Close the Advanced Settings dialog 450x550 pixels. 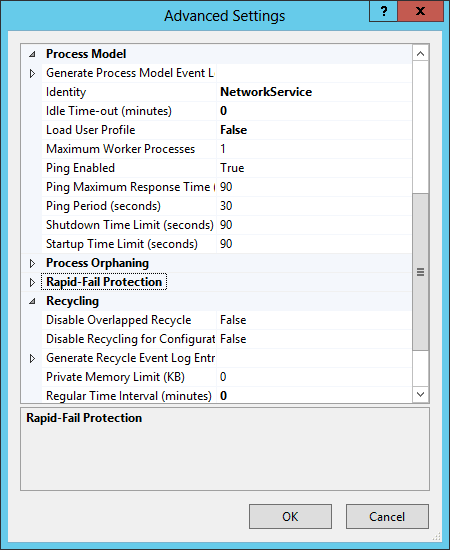coord(420,12)
